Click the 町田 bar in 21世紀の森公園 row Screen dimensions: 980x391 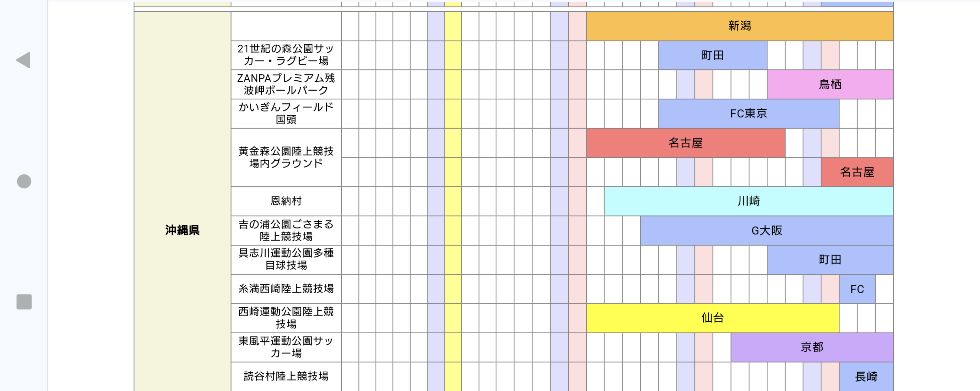point(713,56)
